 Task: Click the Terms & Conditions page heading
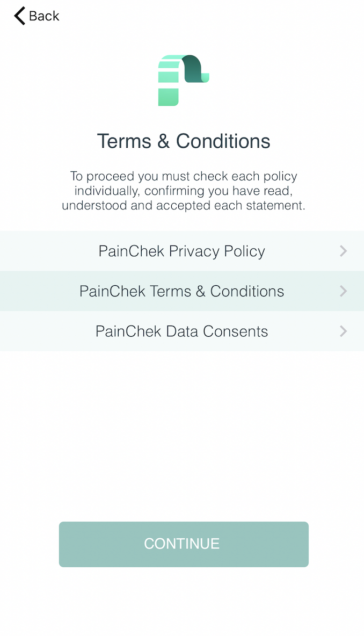pyautogui.click(x=184, y=141)
